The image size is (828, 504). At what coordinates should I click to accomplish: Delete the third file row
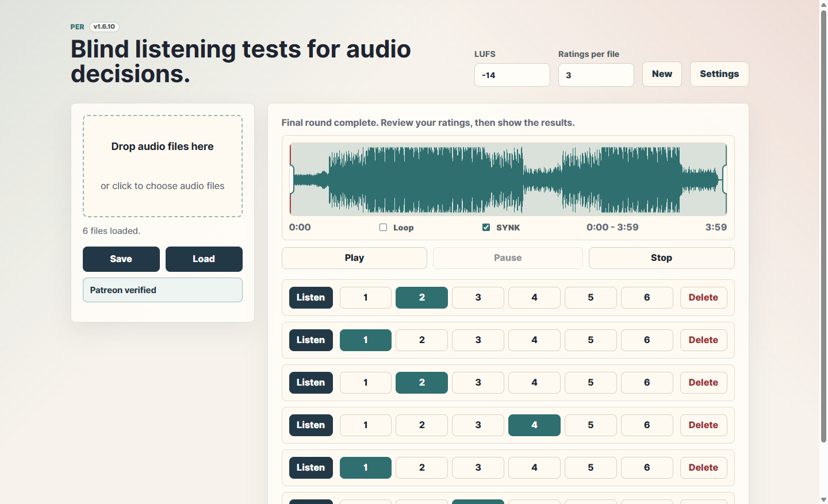tap(704, 383)
